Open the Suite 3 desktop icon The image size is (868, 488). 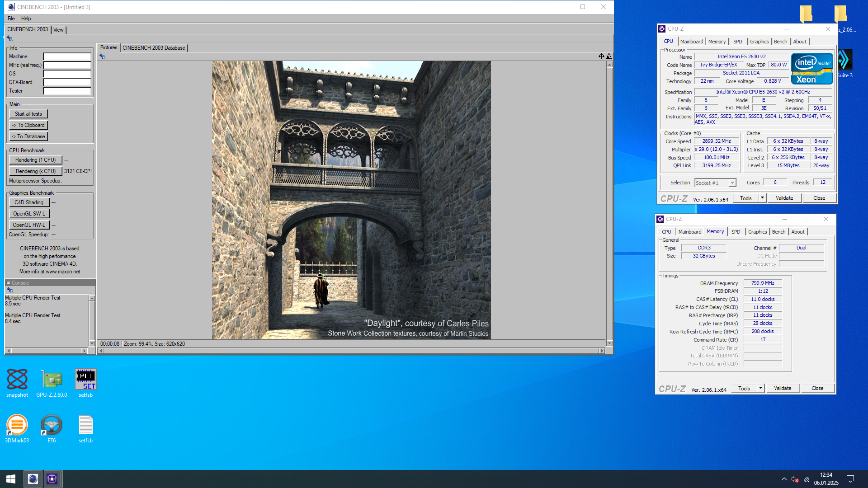[844, 63]
